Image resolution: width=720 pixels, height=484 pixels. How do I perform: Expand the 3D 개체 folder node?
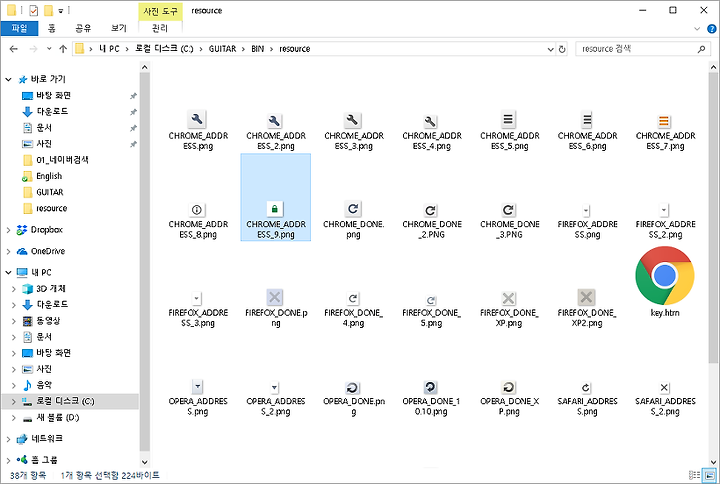click(x=14, y=289)
